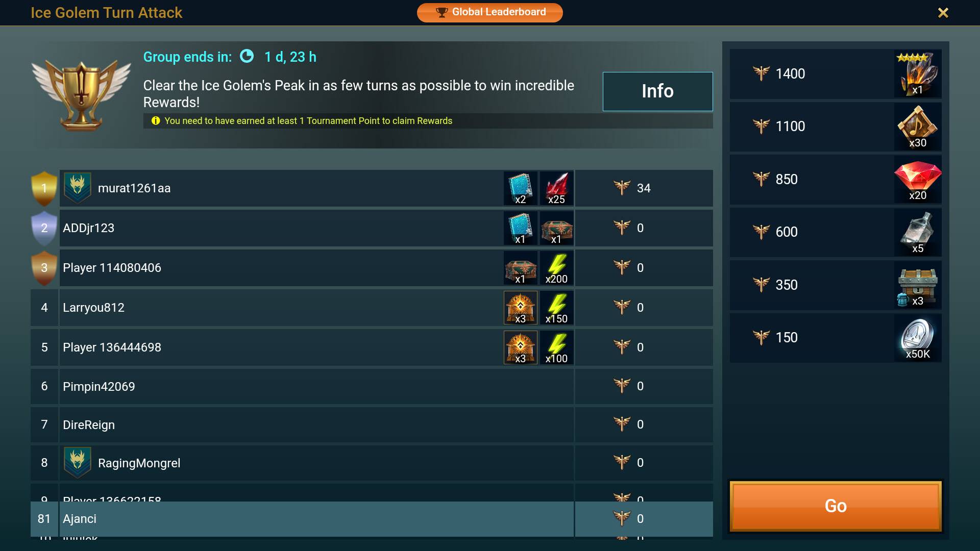Viewport: 980px width, 551px height.
Task: Click the Global Leaderboard button
Action: tap(490, 12)
